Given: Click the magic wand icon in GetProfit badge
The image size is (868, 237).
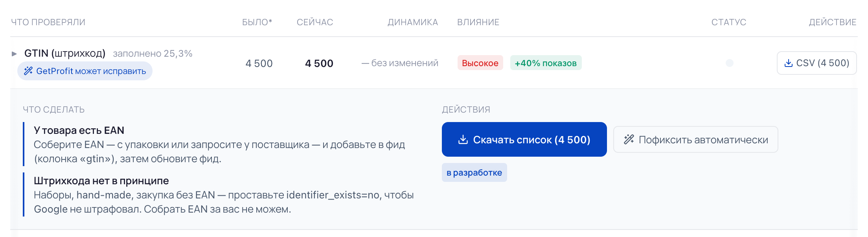Looking at the screenshot, I should 28,71.
